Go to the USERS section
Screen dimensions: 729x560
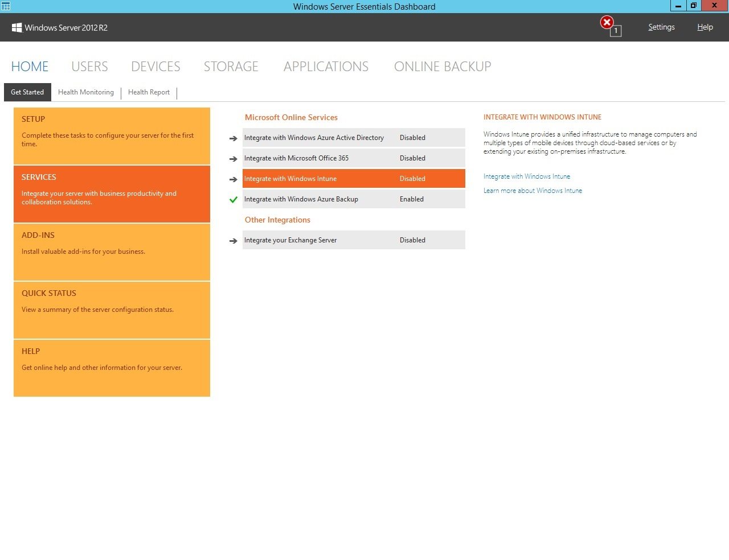(x=89, y=67)
